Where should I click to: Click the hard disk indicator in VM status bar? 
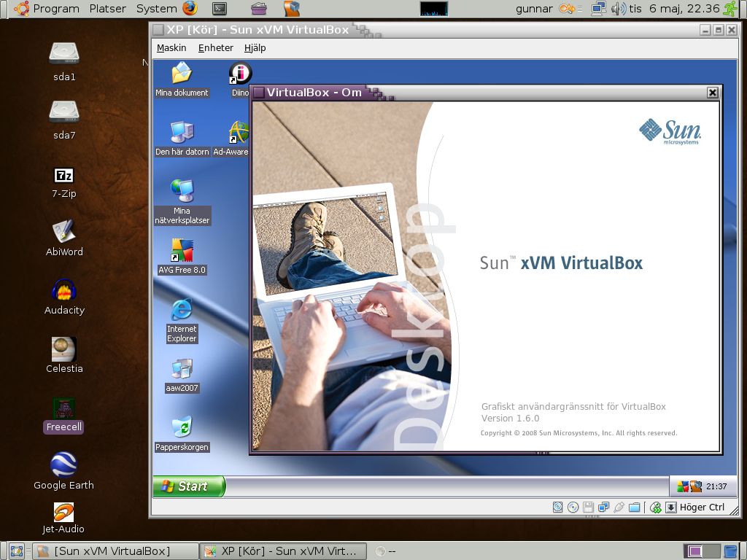(x=557, y=507)
